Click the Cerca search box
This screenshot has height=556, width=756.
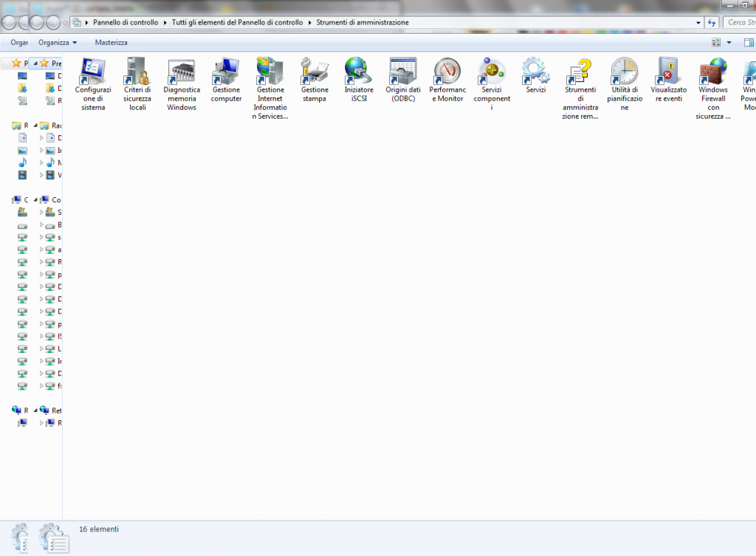[740, 22]
